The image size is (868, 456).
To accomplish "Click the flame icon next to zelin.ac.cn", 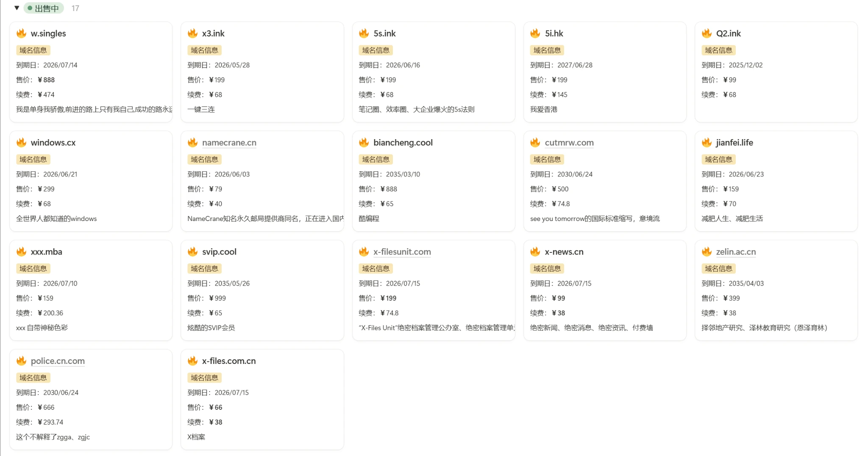I will (x=707, y=252).
